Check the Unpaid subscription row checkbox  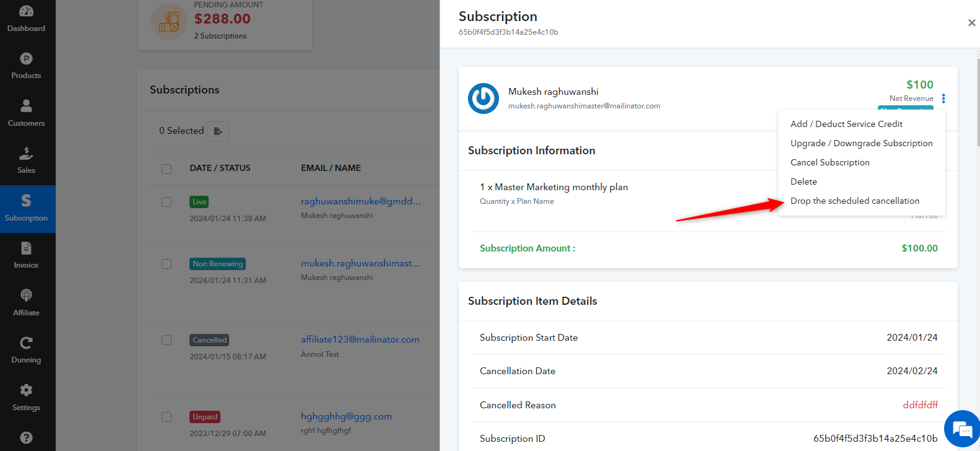point(167,417)
